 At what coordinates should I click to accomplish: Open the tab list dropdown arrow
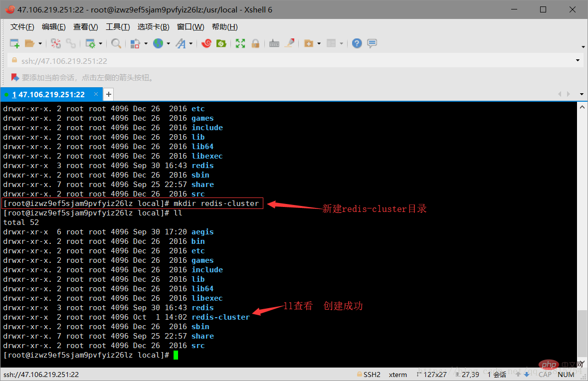pyautogui.click(x=582, y=94)
